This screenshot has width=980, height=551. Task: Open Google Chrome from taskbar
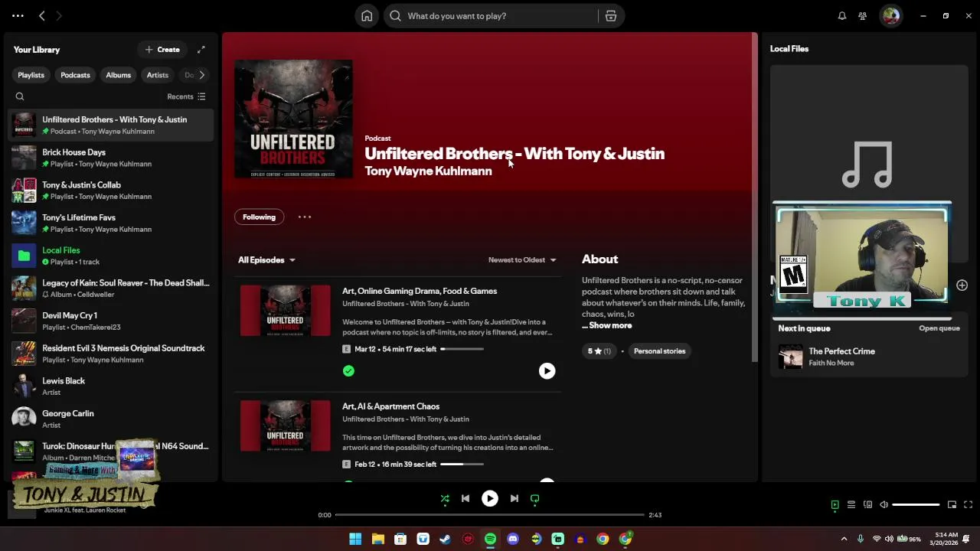603,539
